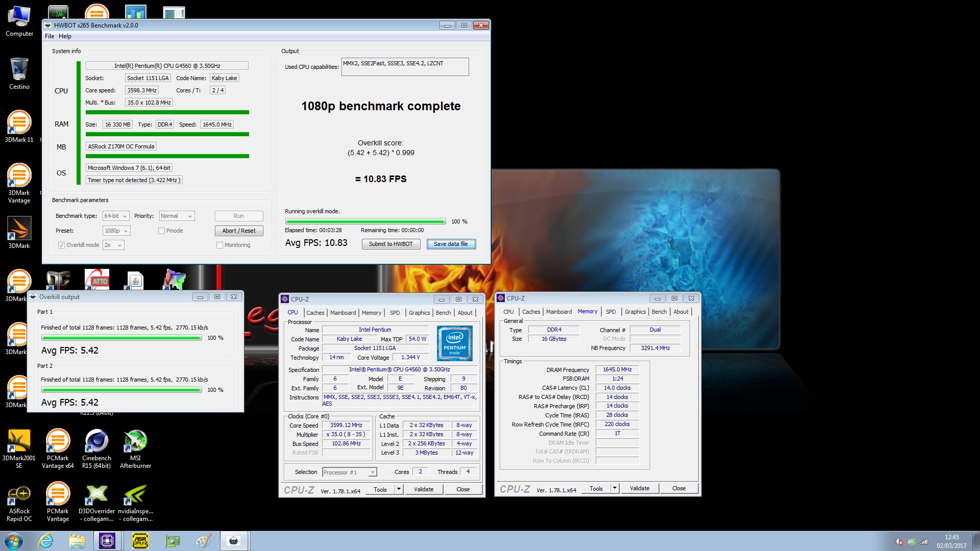Image resolution: width=980 pixels, height=551 pixels.
Task: Click the Save data file button
Action: 451,244
